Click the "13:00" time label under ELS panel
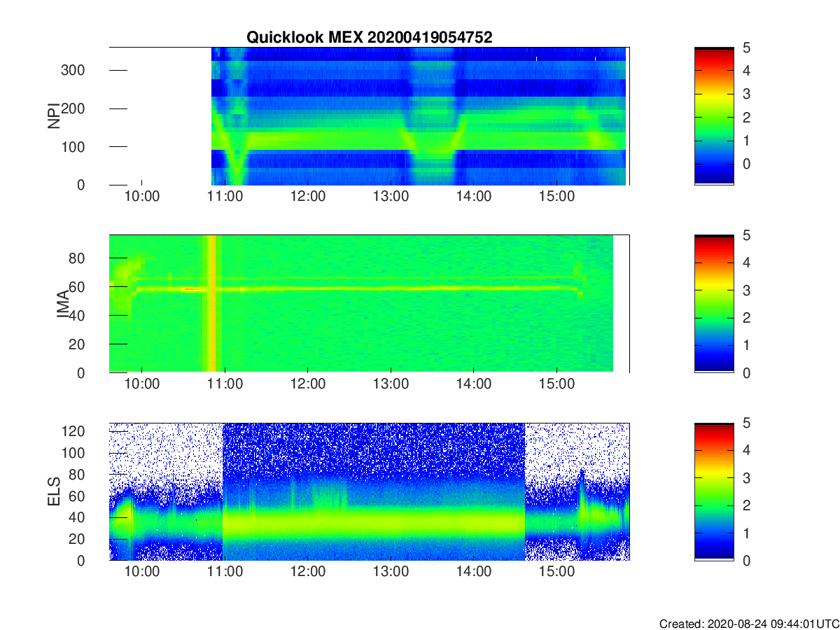The image size is (840, 630). coord(391,572)
